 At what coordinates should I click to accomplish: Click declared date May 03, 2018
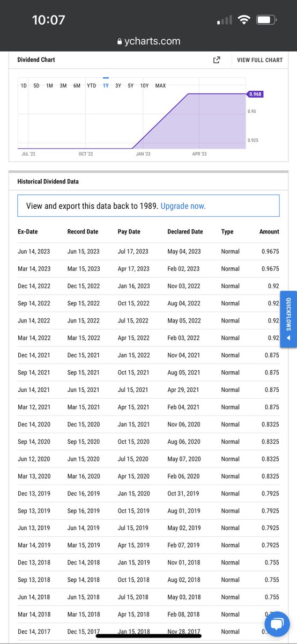tap(184, 597)
